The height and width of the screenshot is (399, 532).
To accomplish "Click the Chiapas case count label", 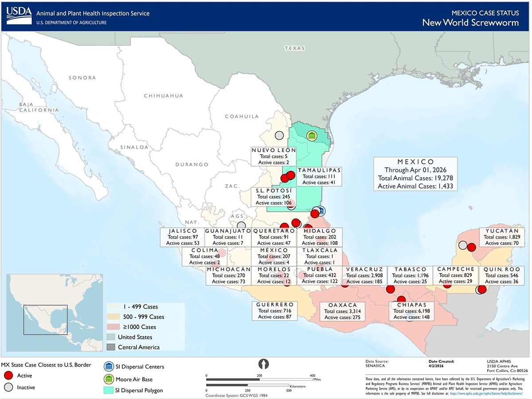I will point(411,311).
